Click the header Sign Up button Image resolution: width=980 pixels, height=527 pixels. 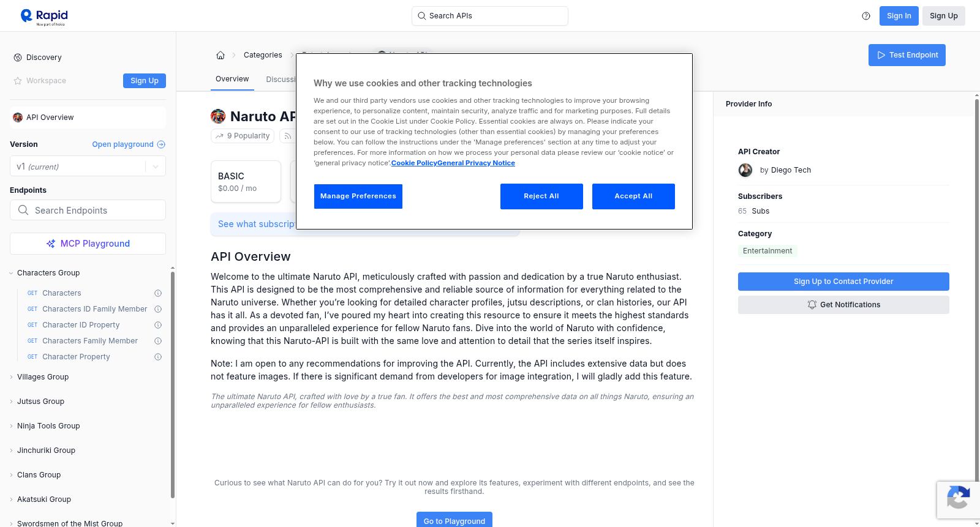click(944, 16)
